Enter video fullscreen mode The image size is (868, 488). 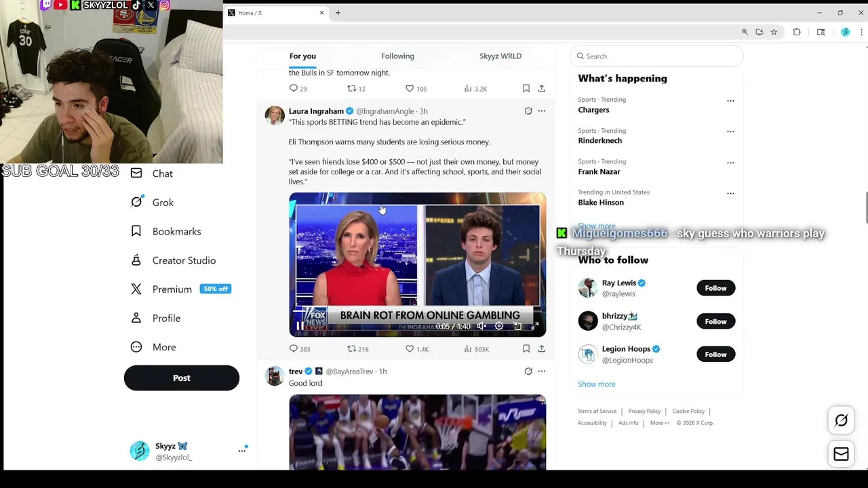tap(534, 326)
